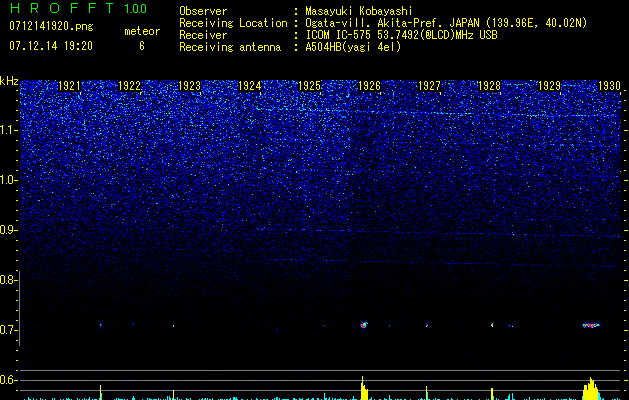
Task: Click the date stamp 07.12.14 19:20
Action: (51, 46)
